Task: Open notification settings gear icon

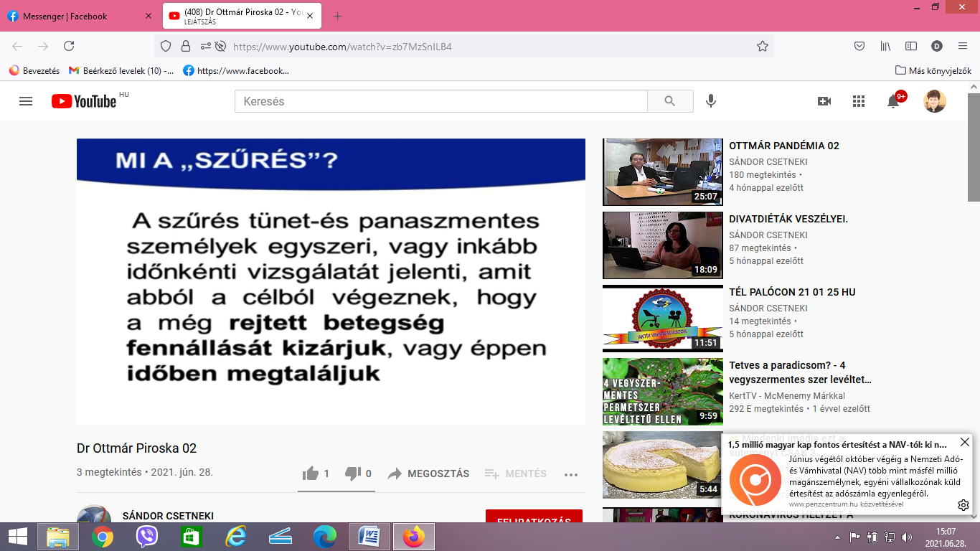Action: click(963, 505)
